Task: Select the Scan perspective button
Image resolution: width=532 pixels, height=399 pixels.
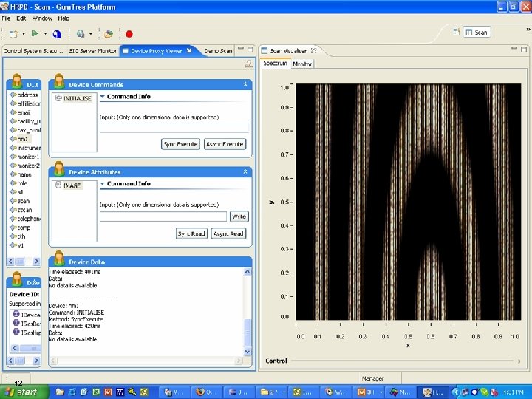Action: point(477,32)
